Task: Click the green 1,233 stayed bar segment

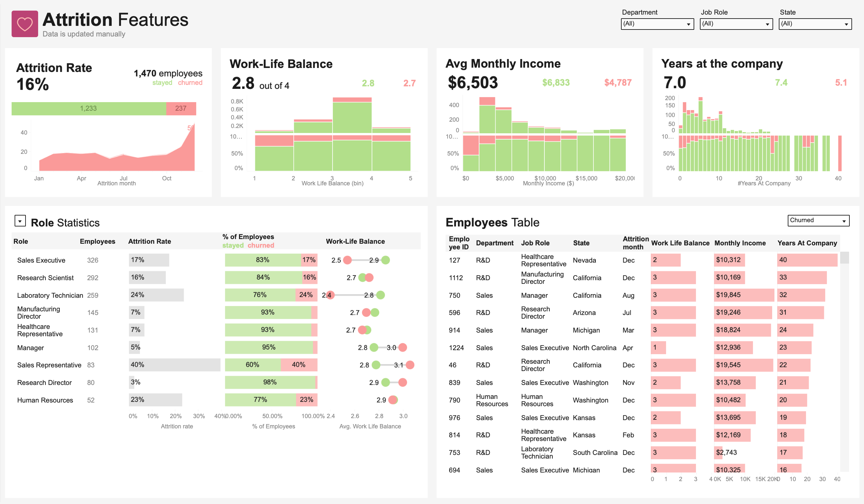Action: (89, 109)
